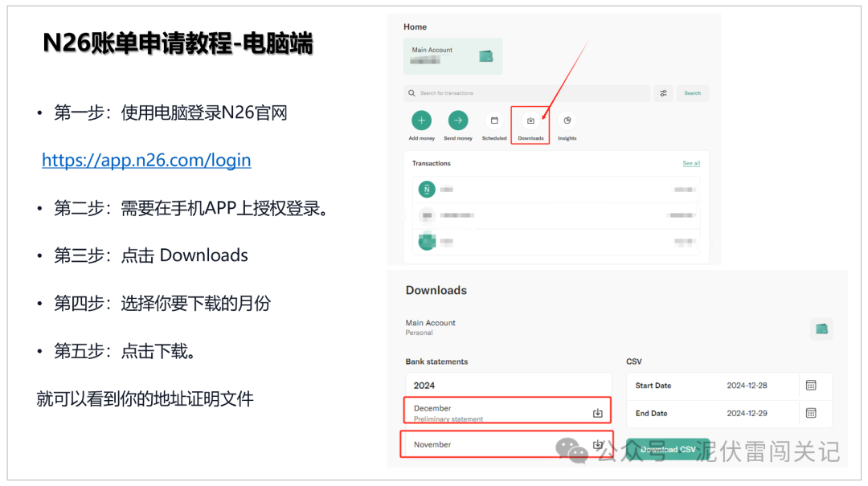868x486 pixels.
Task: Click the 2024 year header in Bank statements
Action: [x=424, y=386]
